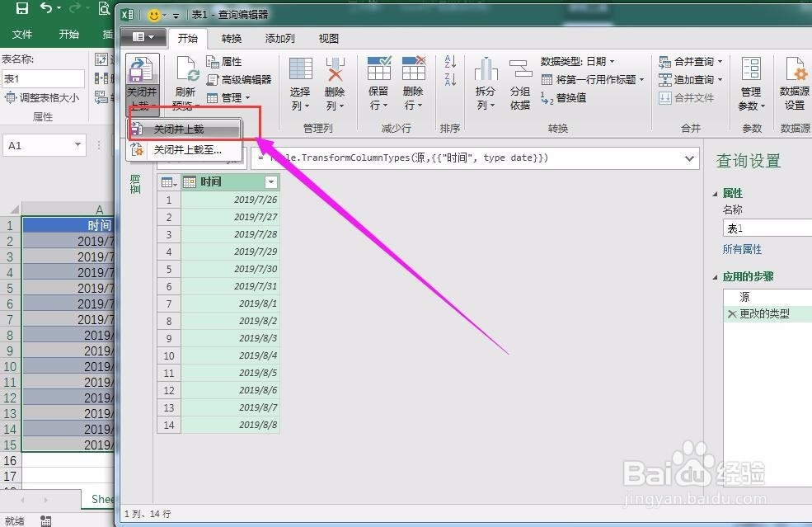The width and height of the screenshot is (812, 527).
Task: Select the 时间 column header
Action: click(x=231, y=182)
